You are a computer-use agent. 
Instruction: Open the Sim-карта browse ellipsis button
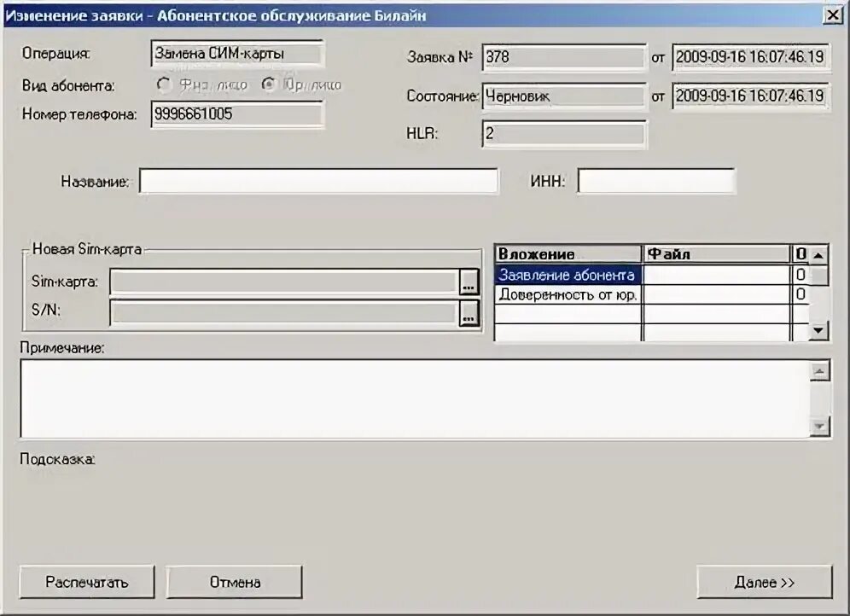pyautogui.click(x=469, y=282)
